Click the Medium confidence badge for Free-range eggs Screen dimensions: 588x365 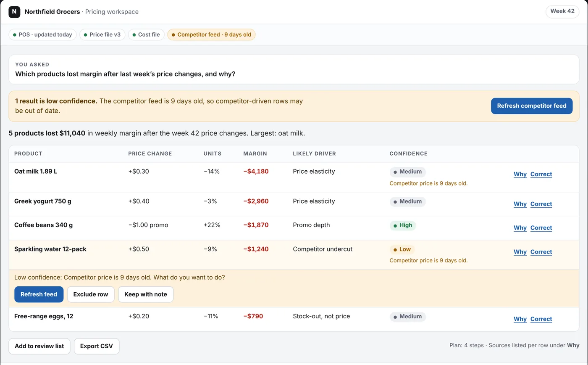coord(407,317)
